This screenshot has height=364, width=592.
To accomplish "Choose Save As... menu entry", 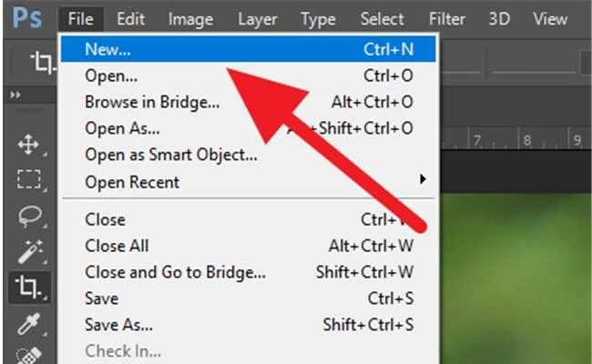I will (118, 325).
